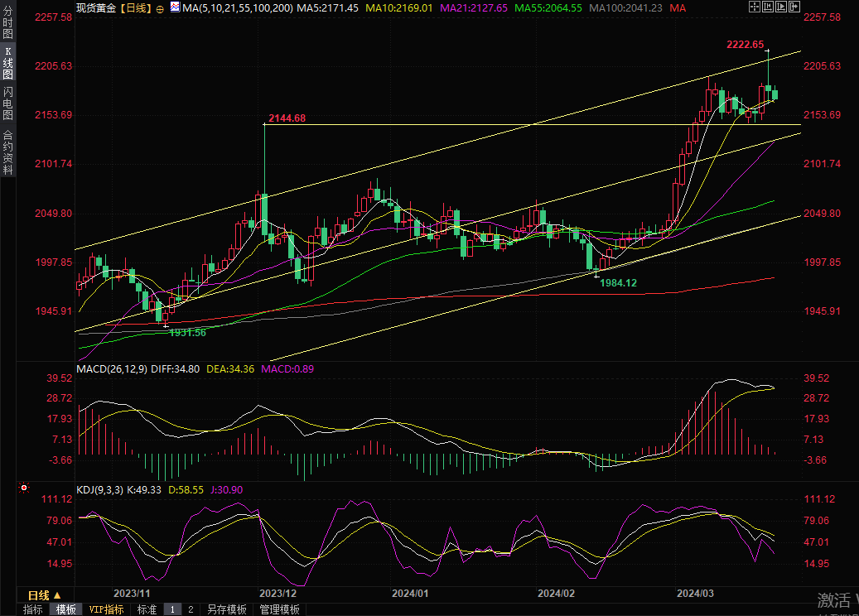
Task: Toggle template number 1
Action: 172,609
